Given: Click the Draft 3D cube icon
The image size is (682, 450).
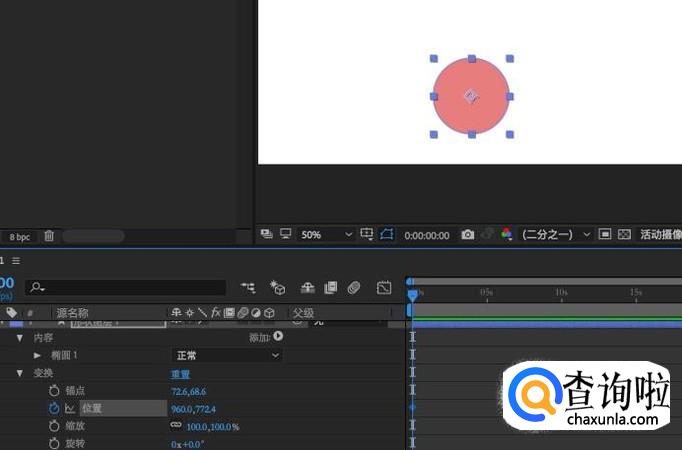Looking at the screenshot, I should pos(278,288).
